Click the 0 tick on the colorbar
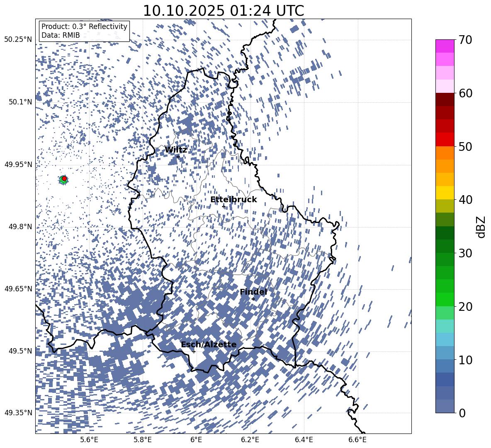Image resolution: width=491 pixels, height=448 pixels. pos(462,413)
